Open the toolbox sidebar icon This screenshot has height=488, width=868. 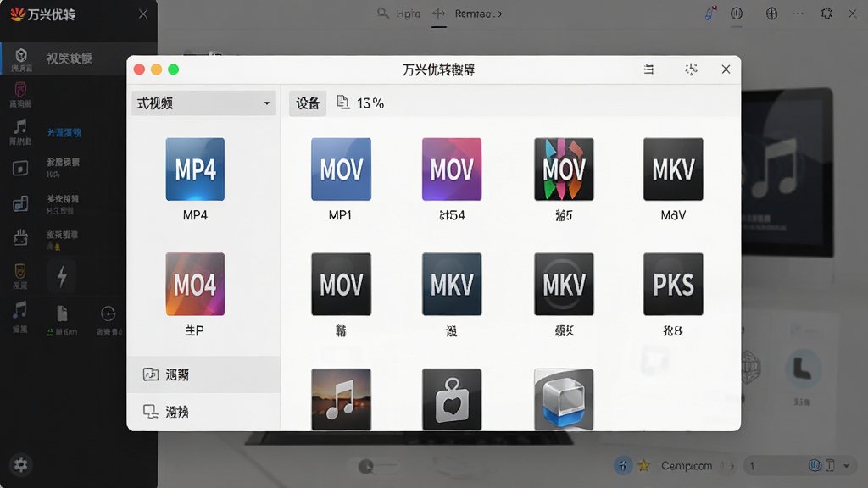pyautogui.click(x=20, y=237)
